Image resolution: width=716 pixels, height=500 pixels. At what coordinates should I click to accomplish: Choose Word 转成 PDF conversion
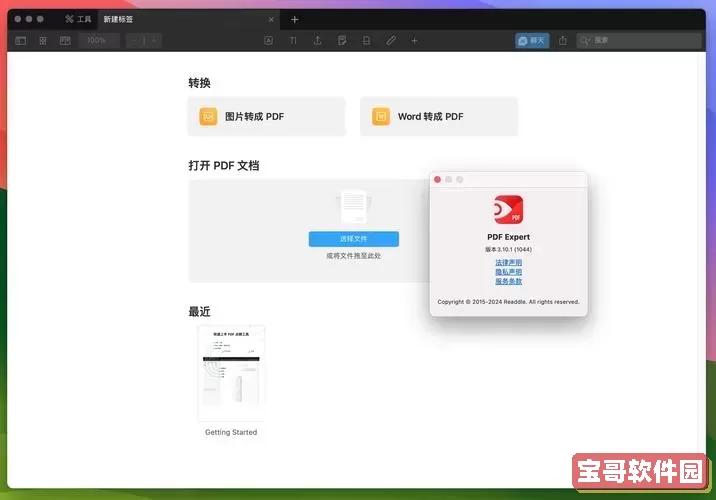tap(439, 116)
